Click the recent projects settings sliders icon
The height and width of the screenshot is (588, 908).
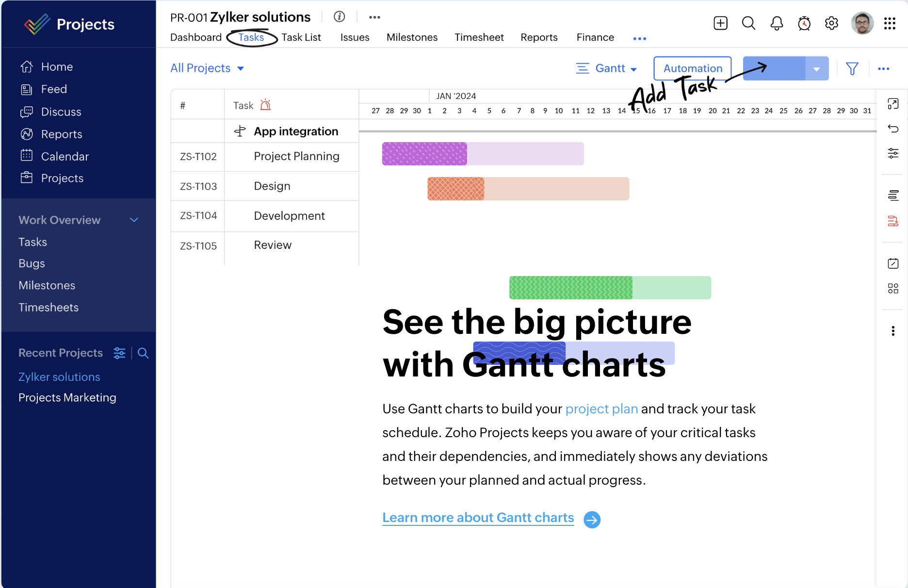(x=119, y=353)
